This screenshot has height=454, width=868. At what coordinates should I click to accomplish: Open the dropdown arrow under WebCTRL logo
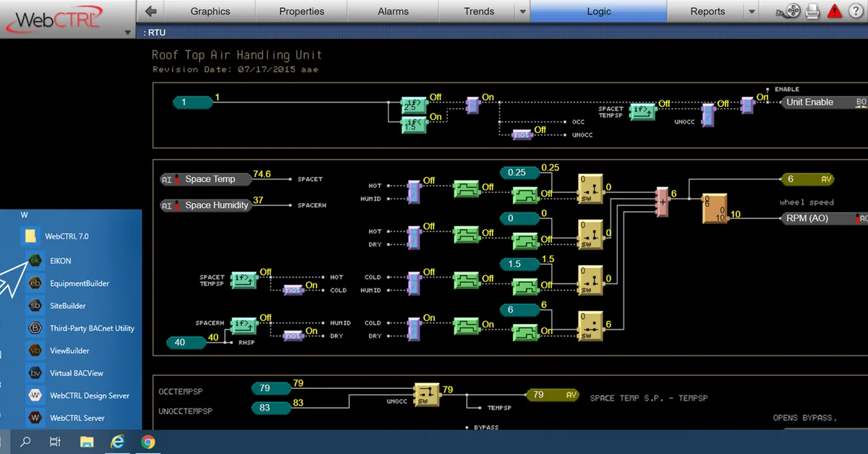pyautogui.click(x=128, y=33)
